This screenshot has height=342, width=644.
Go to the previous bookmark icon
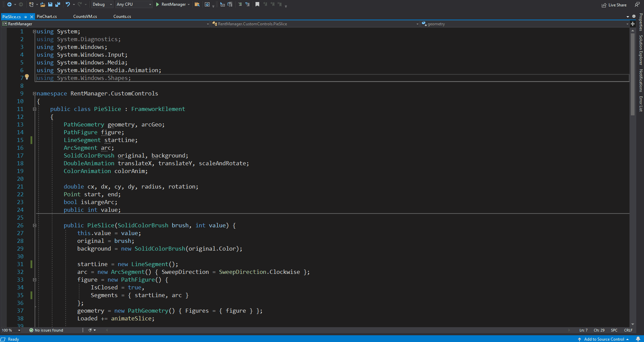265,4
